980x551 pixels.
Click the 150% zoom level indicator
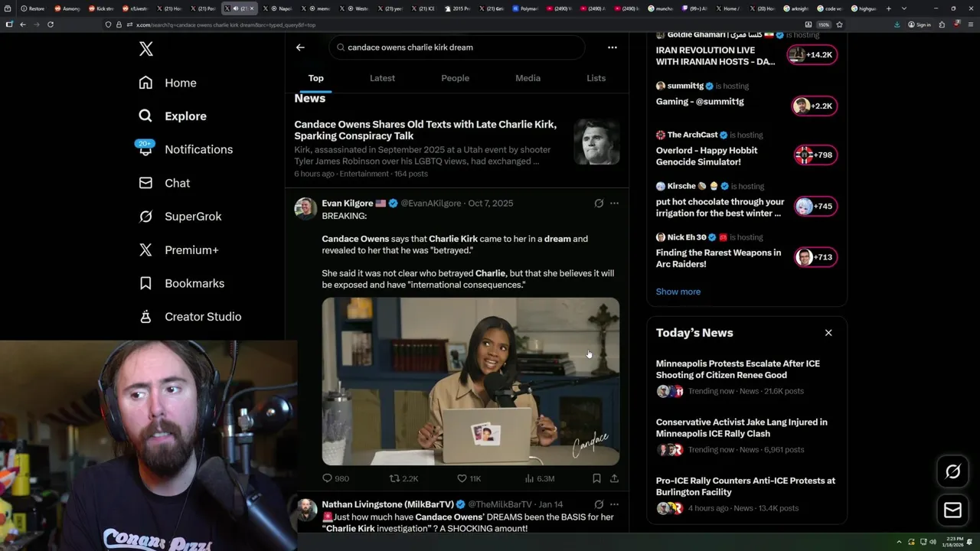[824, 24]
